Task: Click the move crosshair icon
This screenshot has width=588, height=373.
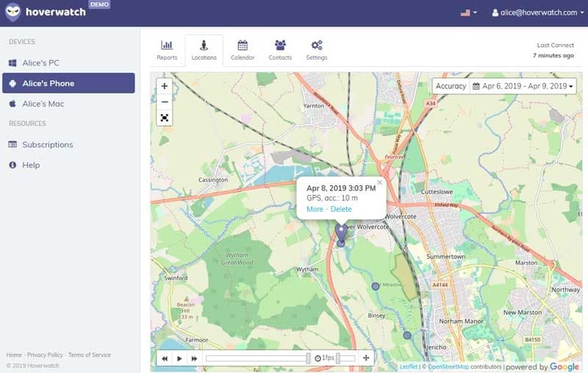Action: [366, 358]
